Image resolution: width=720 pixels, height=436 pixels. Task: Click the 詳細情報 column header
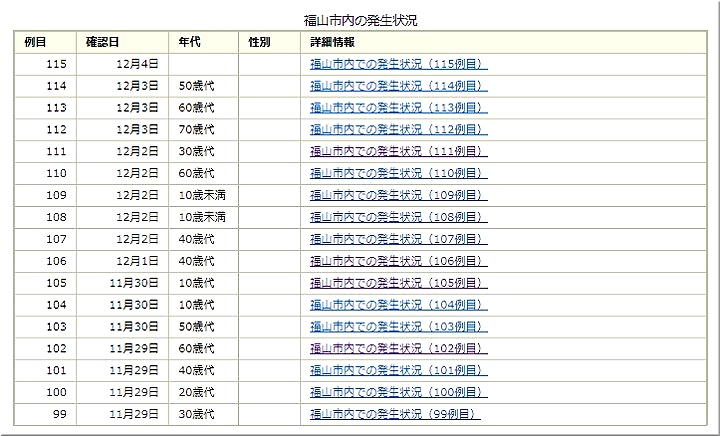332,42
